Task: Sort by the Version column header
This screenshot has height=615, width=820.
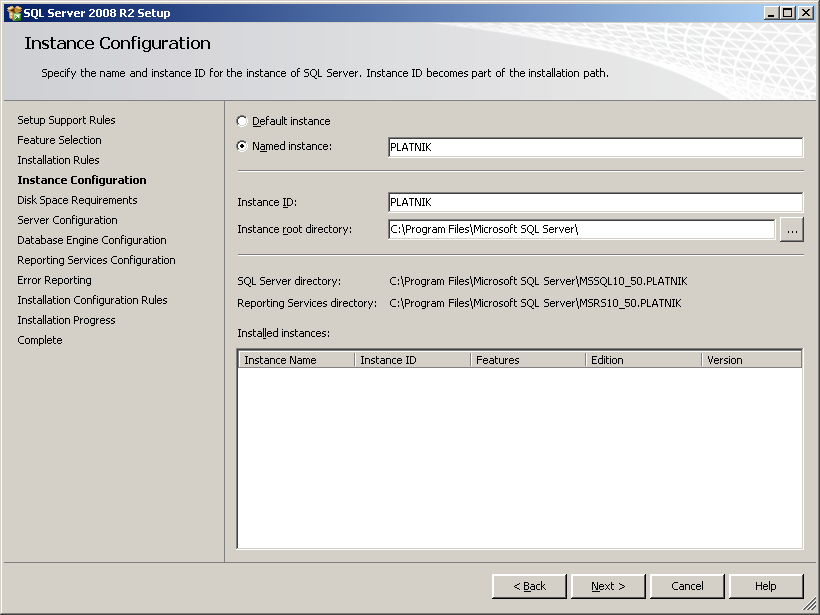Action: 751,360
